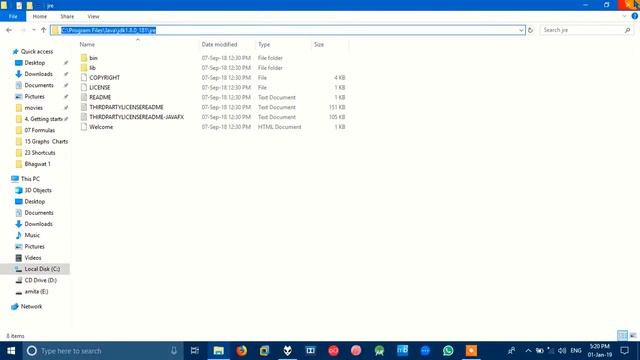Image resolution: width=640 pixels, height=360 pixels.
Task: Click the address bar path field
Action: 287,30
